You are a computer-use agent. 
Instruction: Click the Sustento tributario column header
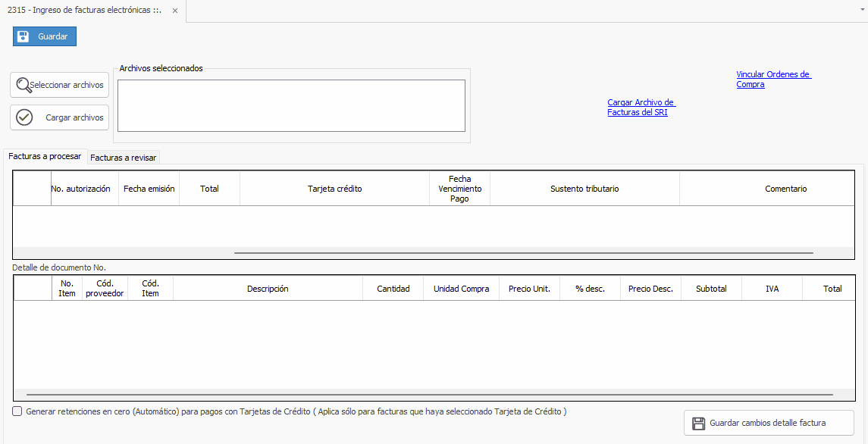tap(584, 189)
